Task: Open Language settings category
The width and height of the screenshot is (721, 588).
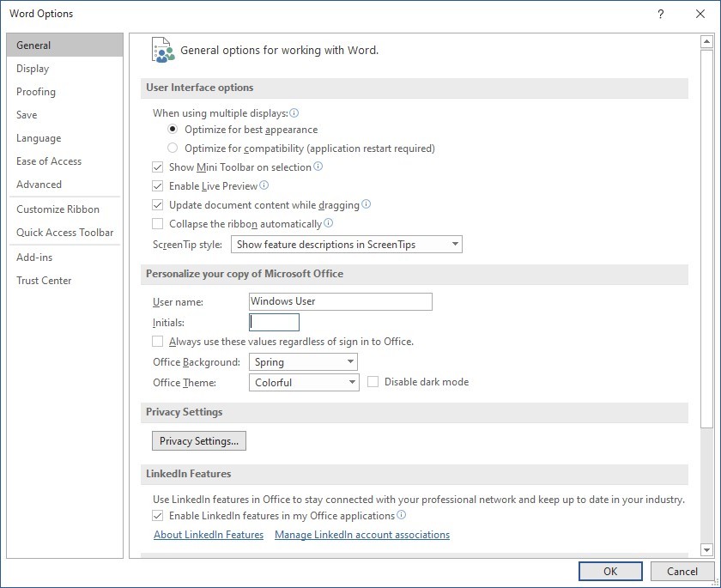Action: [65, 138]
